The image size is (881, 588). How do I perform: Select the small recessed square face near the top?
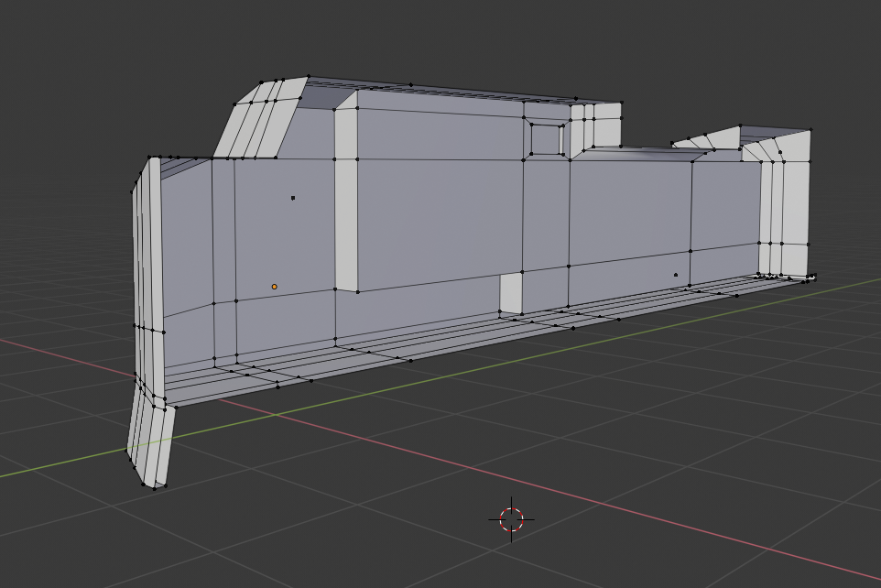point(546,139)
